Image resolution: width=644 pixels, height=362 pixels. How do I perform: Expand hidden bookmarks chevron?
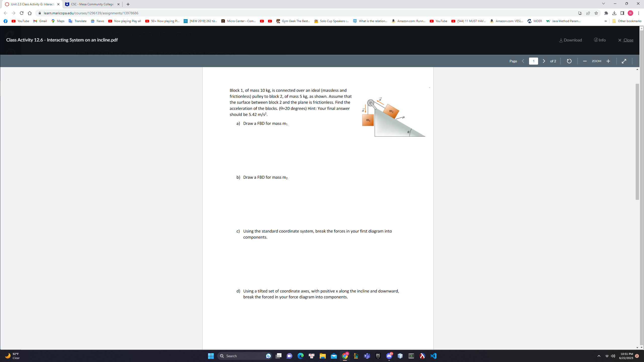point(606,21)
